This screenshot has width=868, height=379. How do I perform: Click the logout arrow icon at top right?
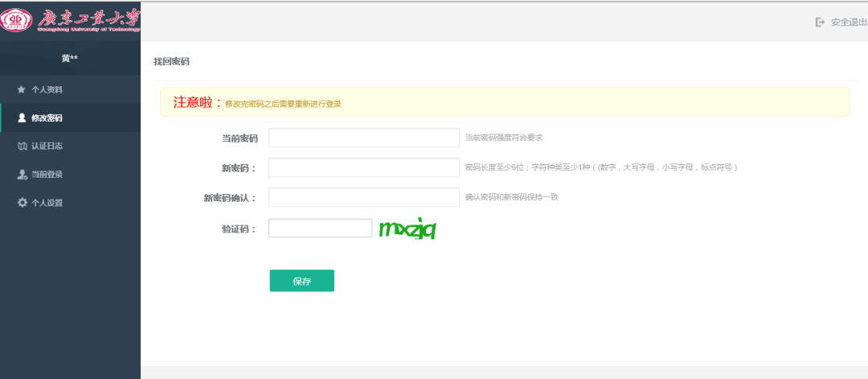[820, 23]
